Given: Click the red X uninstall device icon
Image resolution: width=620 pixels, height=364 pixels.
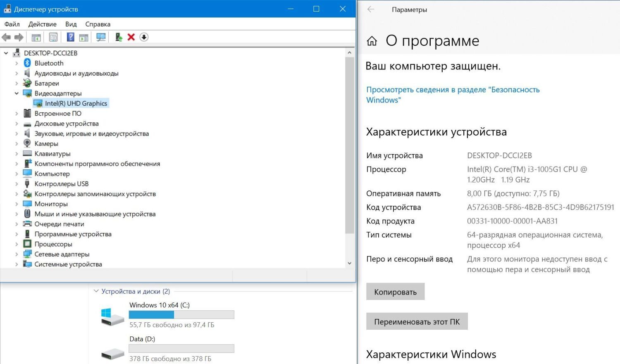Looking at the screenshot, I should coord(131,37).
